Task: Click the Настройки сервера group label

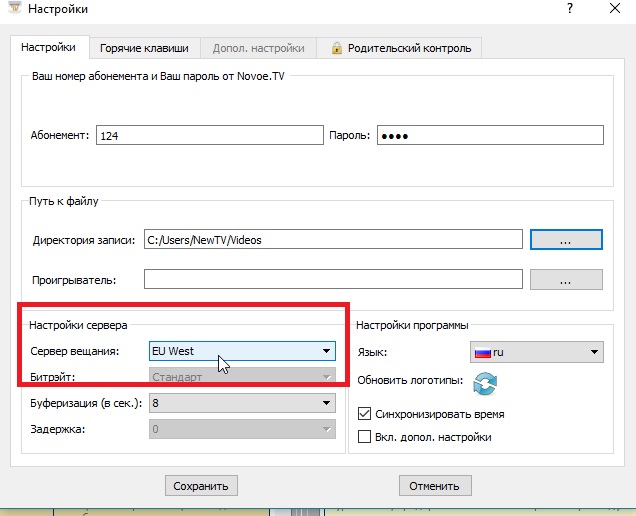Action: (x=78, y=325)
